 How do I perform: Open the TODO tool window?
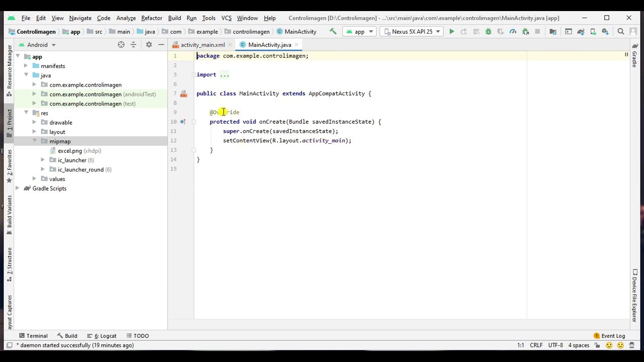tap(137, 336)
